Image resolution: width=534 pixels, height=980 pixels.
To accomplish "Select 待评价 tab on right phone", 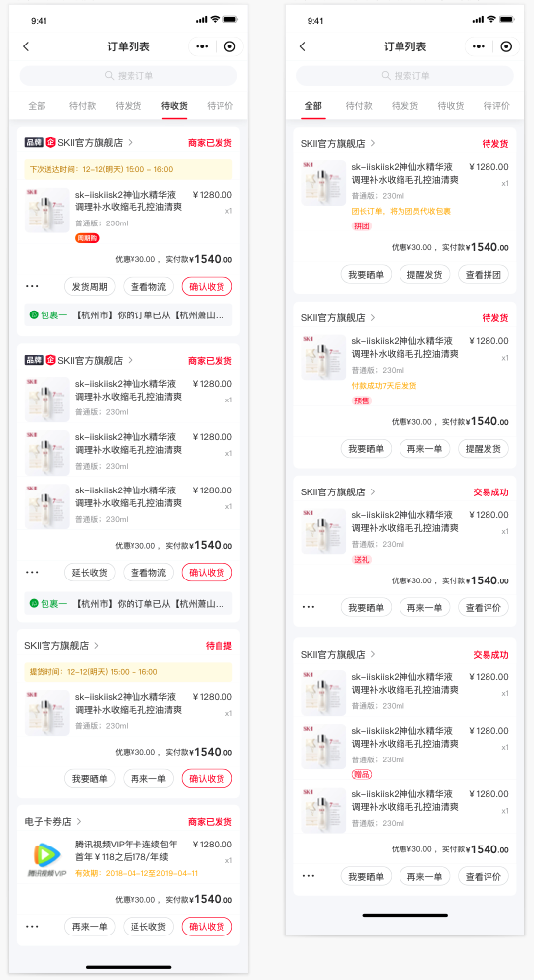I will (x=496, y=106).
